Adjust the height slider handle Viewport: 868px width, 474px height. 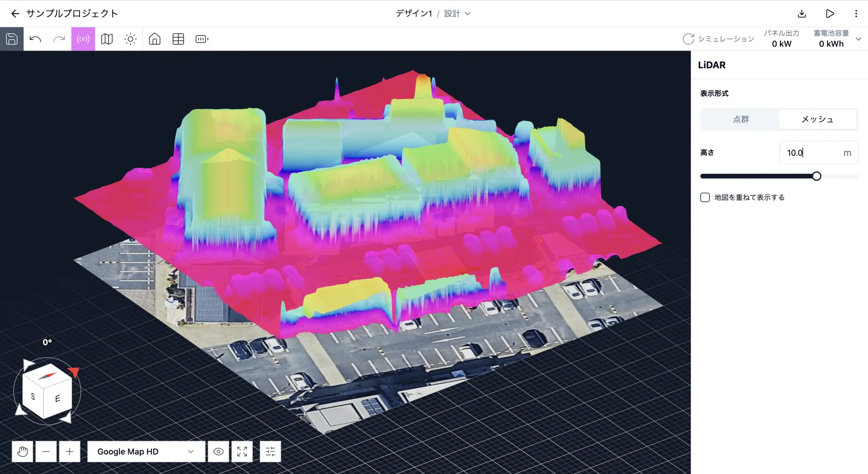click(x=816, y=176)
